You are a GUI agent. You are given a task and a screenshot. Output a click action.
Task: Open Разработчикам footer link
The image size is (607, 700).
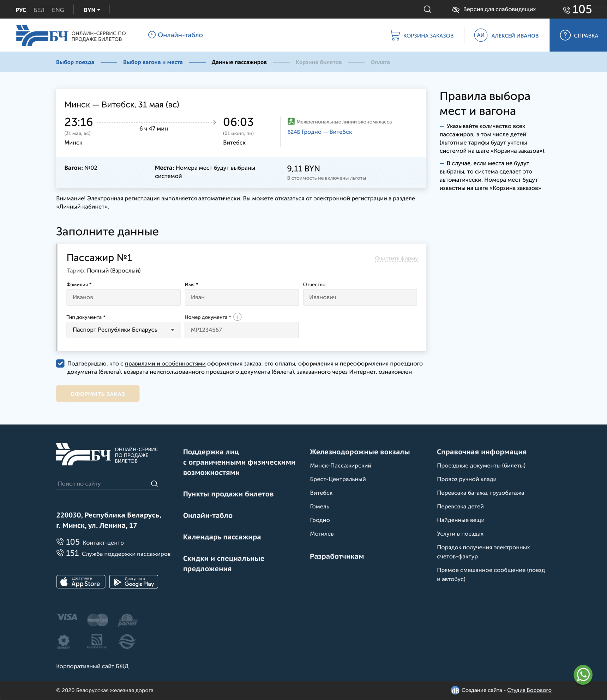[337, 556]
